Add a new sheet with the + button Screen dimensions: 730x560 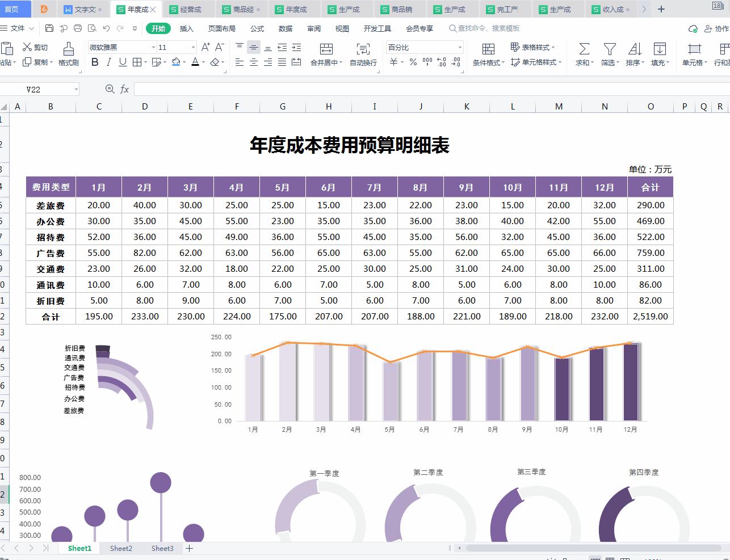click(x=190, y=548)
